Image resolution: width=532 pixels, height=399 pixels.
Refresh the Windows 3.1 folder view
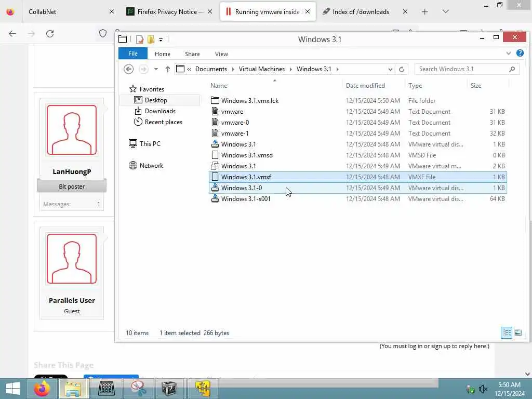(x=402, y=69)
